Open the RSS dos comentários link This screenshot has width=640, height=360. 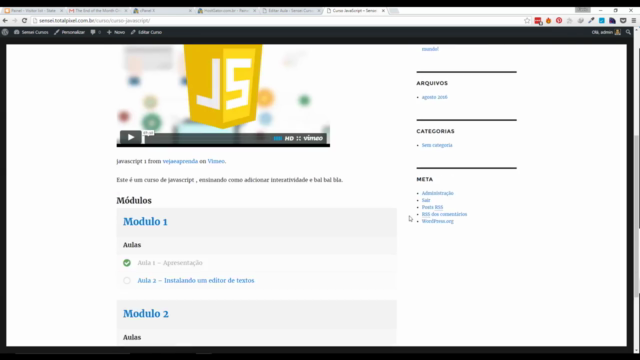click(444, 214)
